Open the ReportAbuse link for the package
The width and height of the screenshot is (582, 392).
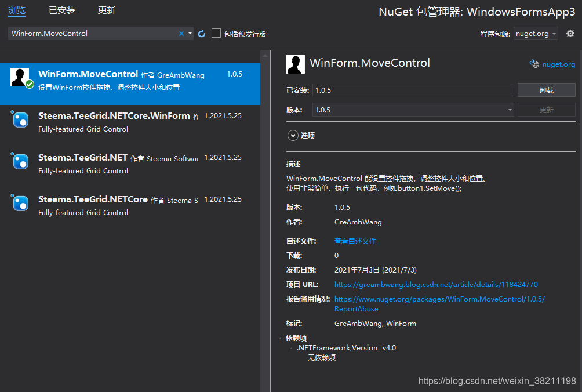pyautogui.click(x=439, y=304)
